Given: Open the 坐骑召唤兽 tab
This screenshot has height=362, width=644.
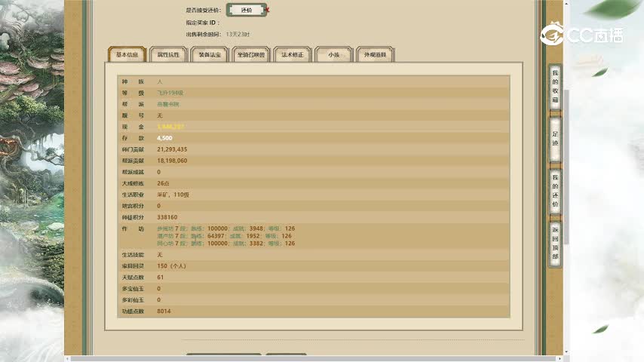Looking at the screenshot, I should click(x=251, y=55).
